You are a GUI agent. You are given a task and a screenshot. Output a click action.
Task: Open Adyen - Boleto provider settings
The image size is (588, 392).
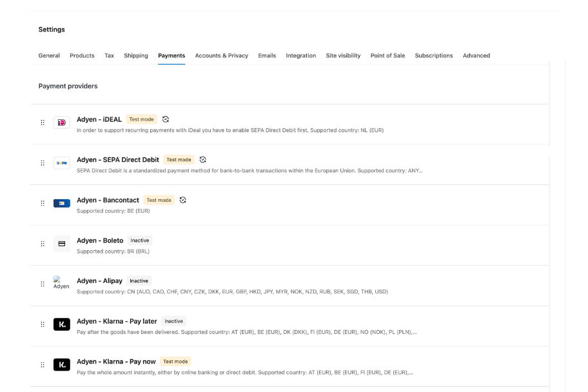tap(100, 240)
